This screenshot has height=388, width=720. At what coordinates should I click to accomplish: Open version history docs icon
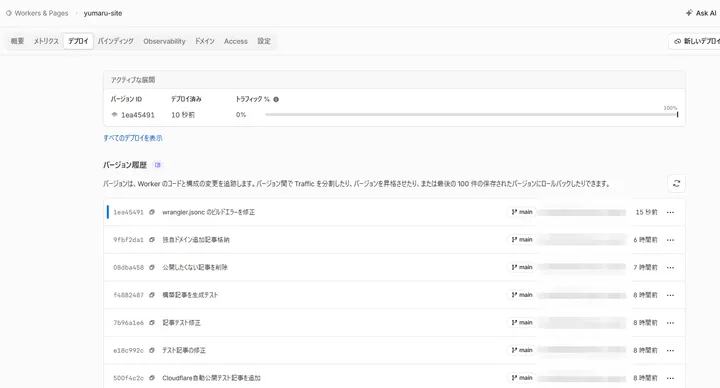point(158,165)
